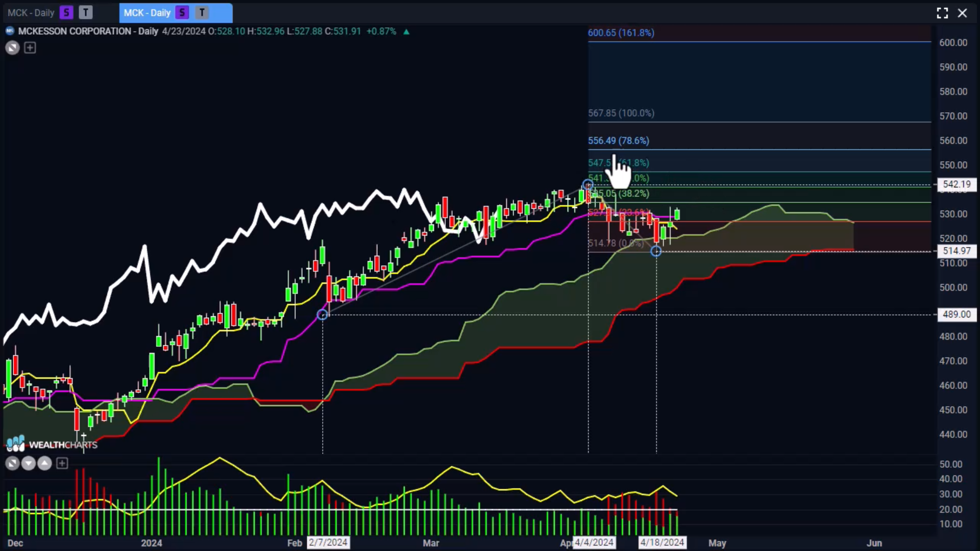Image resolution: width=980 pixels, height=551 pixels.
Task: Click MCKESSON CORPORATION - Daily title
Action: (88, 31)
